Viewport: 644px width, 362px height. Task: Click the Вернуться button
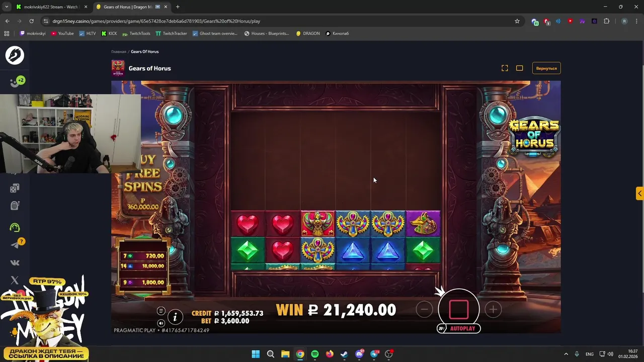(x=546, y=68)
